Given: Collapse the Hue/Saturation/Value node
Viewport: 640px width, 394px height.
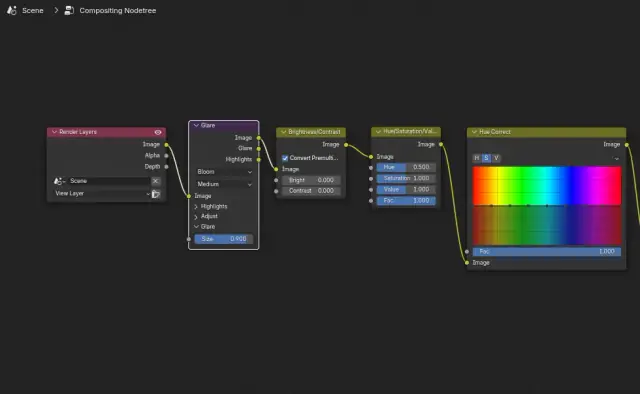Looking at the screenshot, I should [x=378, y=131].
